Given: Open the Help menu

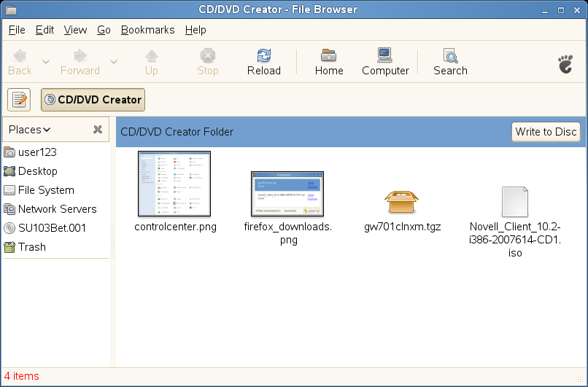Looking at the screenshot, I should tap(196, 30).
